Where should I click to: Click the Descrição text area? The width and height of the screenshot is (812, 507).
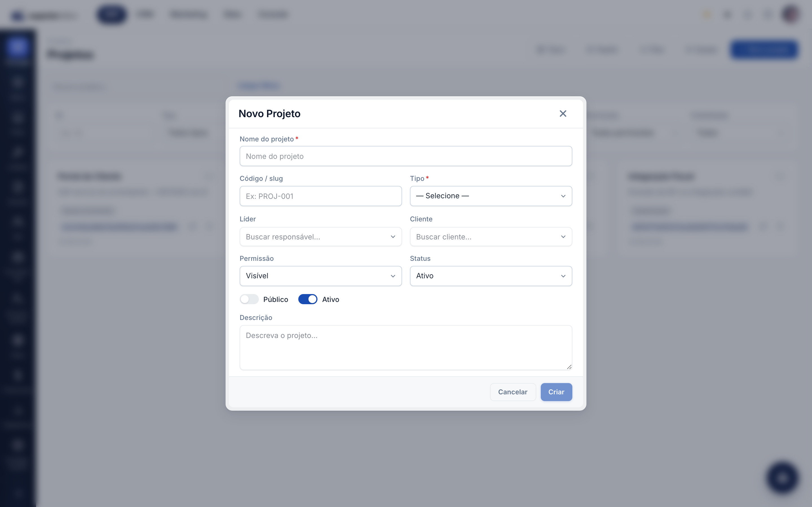(x=406, y=347)
